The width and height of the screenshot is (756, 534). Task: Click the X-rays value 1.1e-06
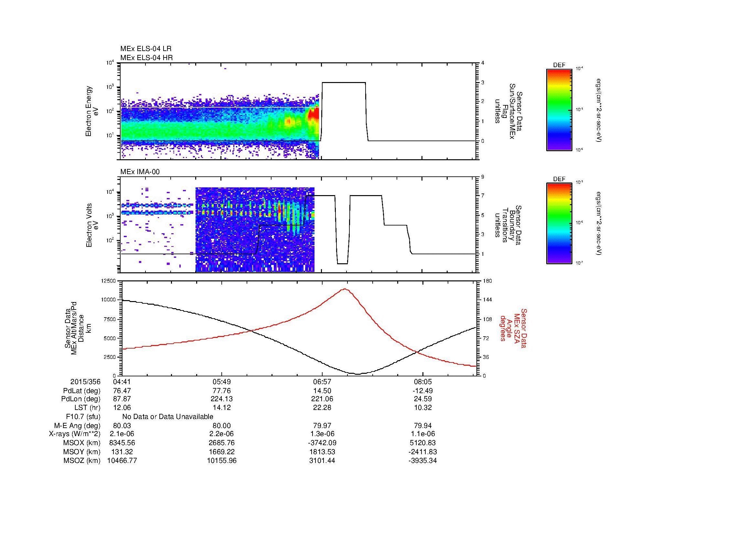pyautogui.click(x=422, y=434)
